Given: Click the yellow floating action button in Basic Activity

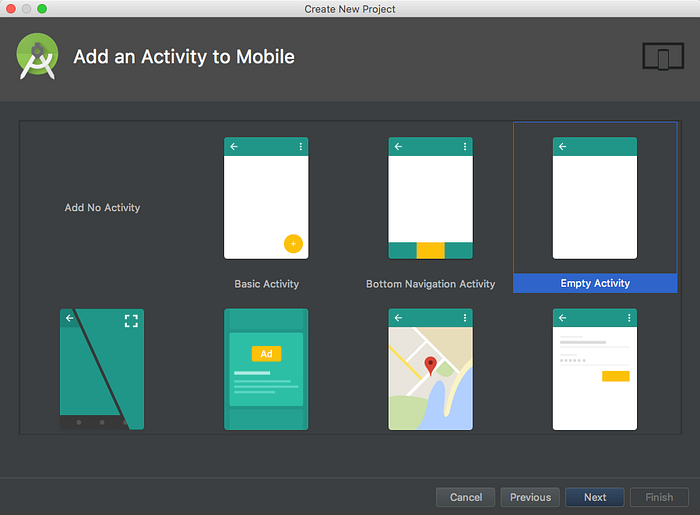Looking at the screenshot, I should [293, 244].
